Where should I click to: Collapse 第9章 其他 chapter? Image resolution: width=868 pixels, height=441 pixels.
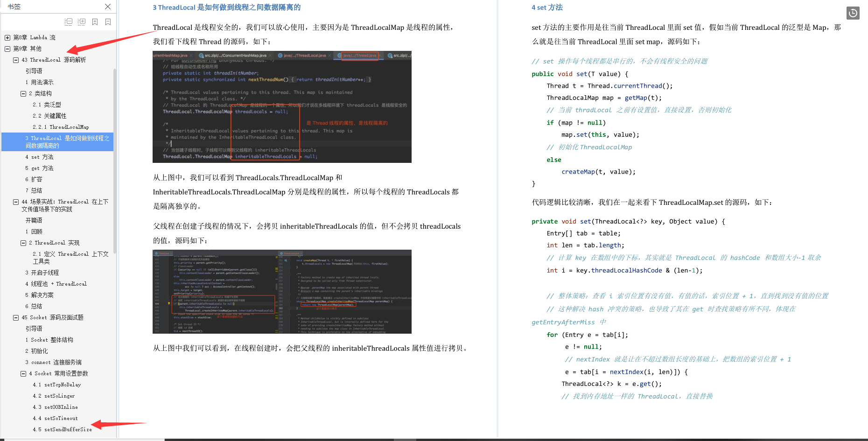pos(7,49)
